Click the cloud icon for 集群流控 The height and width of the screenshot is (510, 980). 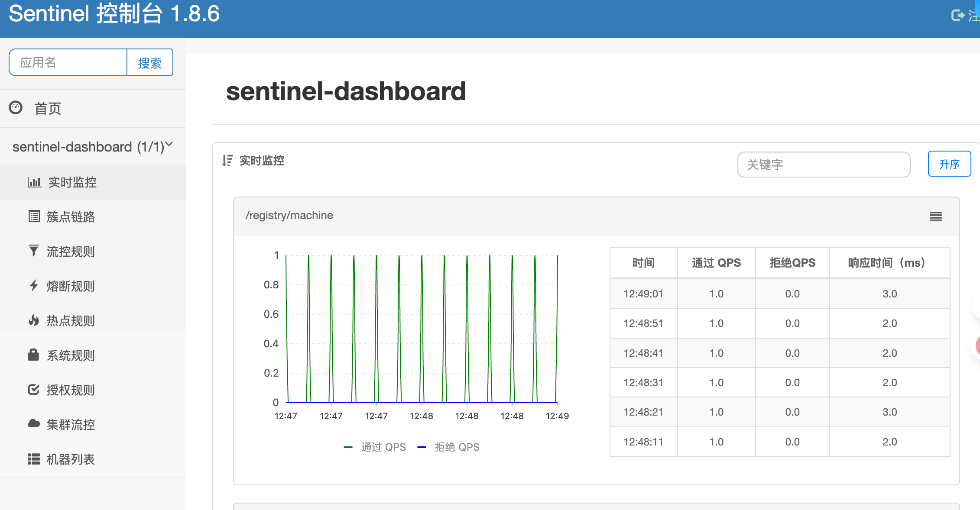[x=34, y=423]
